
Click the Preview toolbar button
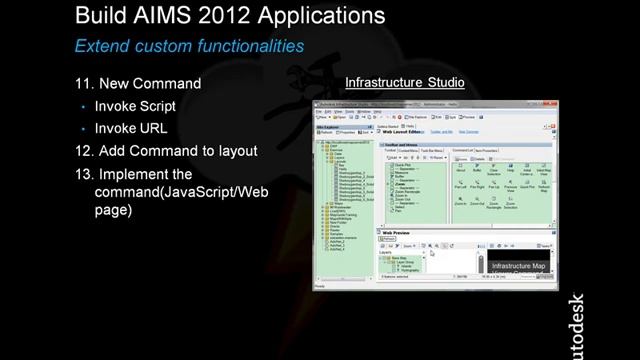point(467,117)
